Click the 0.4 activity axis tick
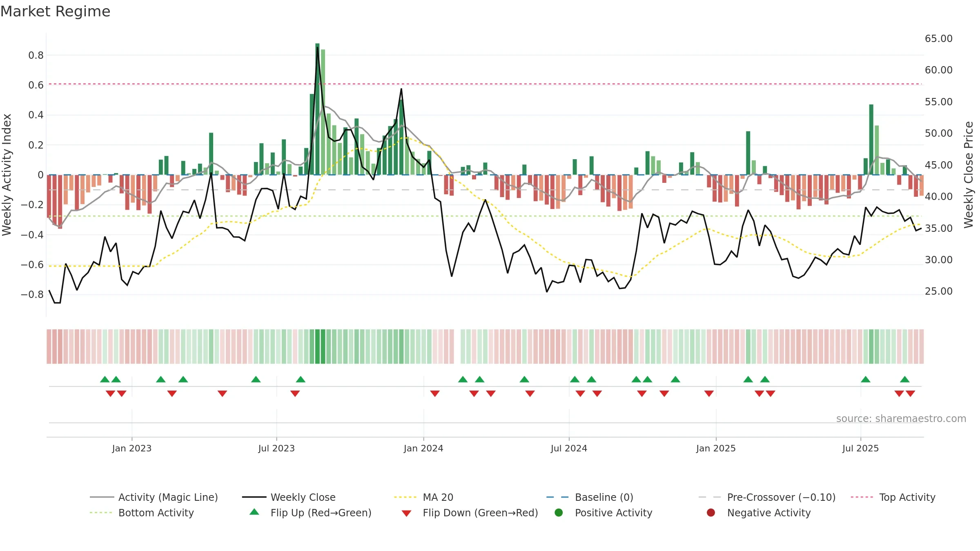 point(36,115)
